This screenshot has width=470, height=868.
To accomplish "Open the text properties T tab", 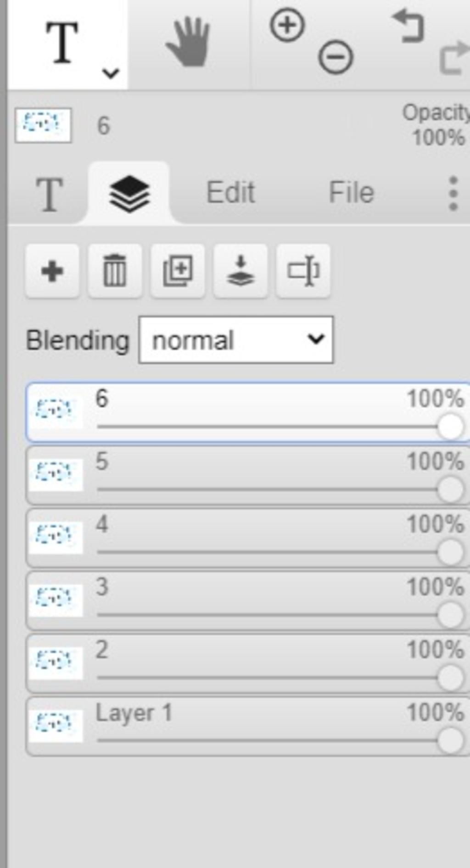I will [49, 195].
